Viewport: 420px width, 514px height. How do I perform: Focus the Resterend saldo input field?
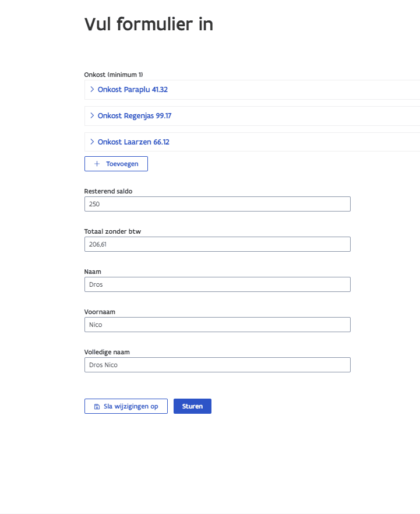217,204
